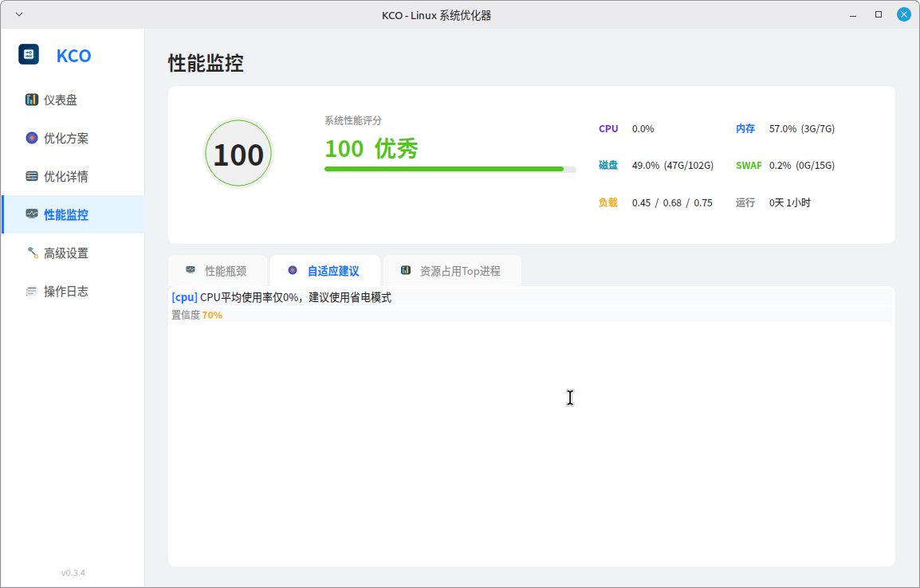The image size is (920, 588).
Task: Click the CPU省电模式 suggestion row
Action: point(532,297)
